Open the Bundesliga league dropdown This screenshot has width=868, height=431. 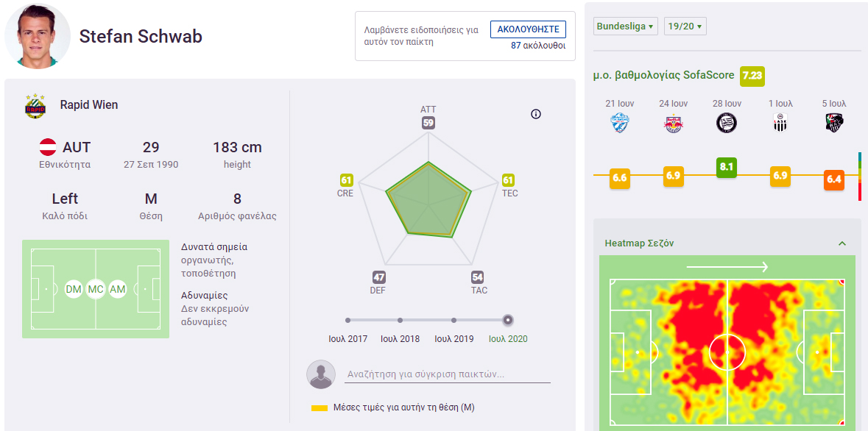626,26
